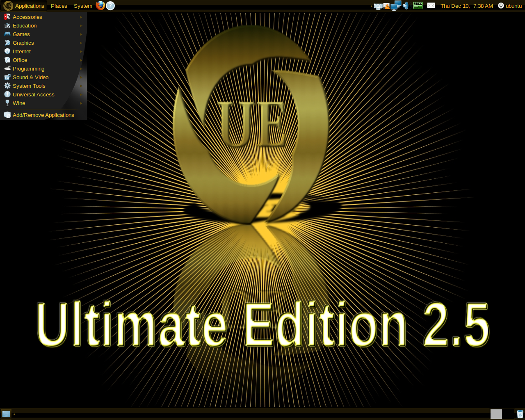Image resolution: width=525 pixels, height=420 pixels.
Task: Open the Trash in the bottom panel
Action: point(520,414)
